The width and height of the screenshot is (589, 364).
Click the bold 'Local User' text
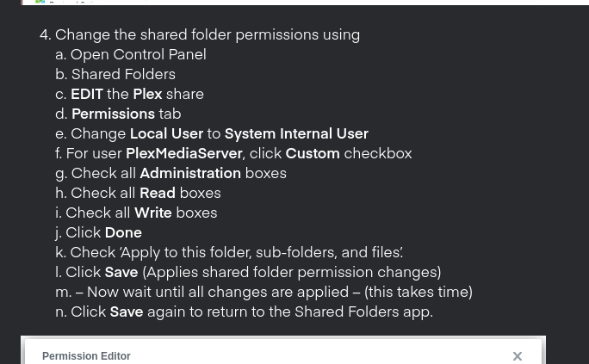[x=166, y=134]
